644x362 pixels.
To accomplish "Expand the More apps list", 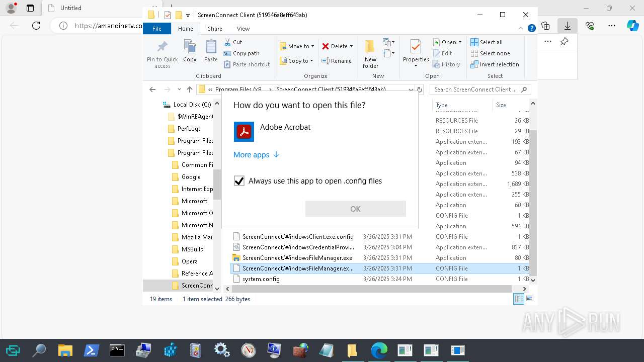I will [x=256, y=154].
